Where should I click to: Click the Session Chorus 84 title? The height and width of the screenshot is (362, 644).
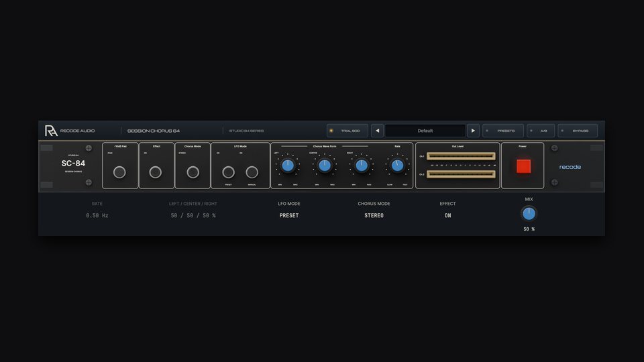click(153, 131)
